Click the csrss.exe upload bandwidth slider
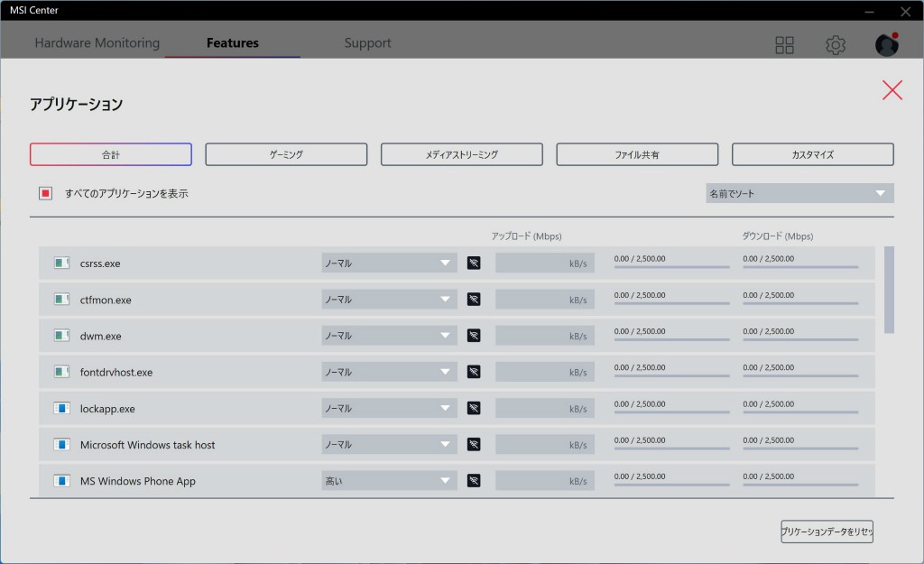The image size is (924, 564). (671, 267)
